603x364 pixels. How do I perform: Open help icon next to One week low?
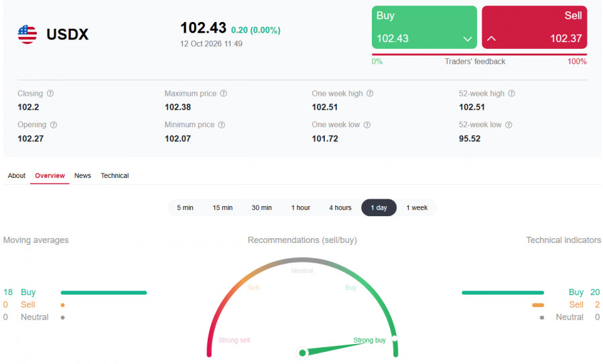pyautogui.click(x=367, y=124)
